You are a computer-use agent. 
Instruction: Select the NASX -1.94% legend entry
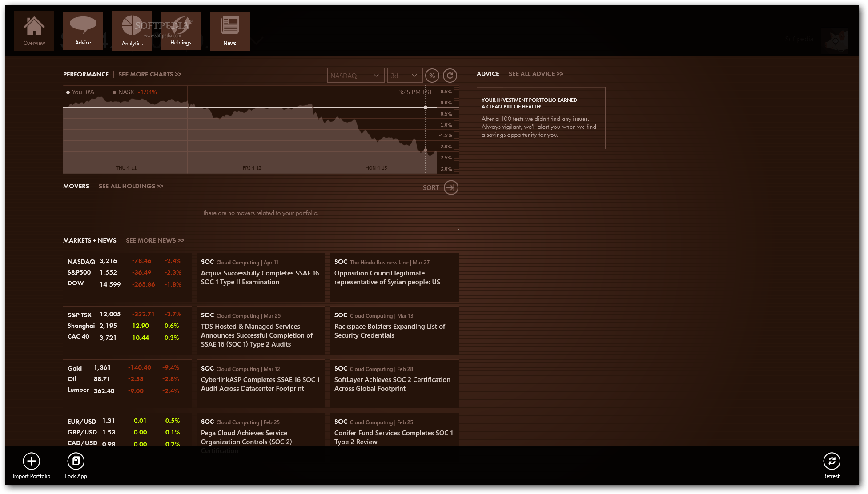[135, 92]
